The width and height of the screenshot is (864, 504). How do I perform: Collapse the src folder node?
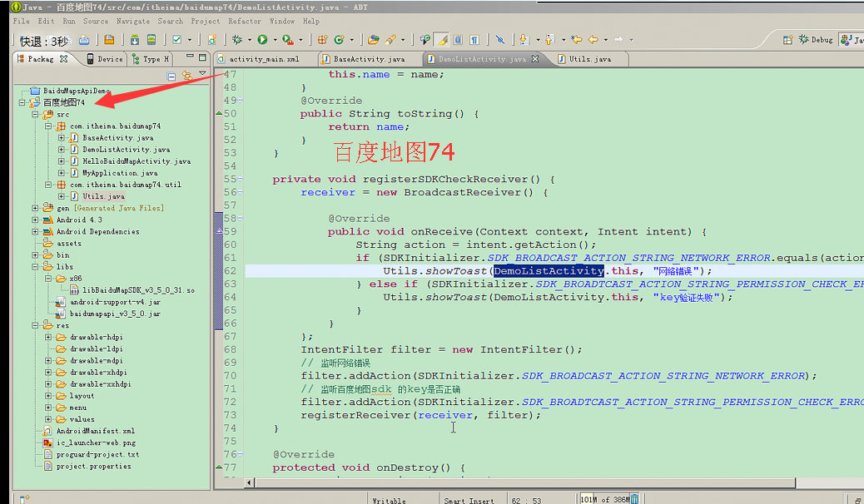(35, 115)
